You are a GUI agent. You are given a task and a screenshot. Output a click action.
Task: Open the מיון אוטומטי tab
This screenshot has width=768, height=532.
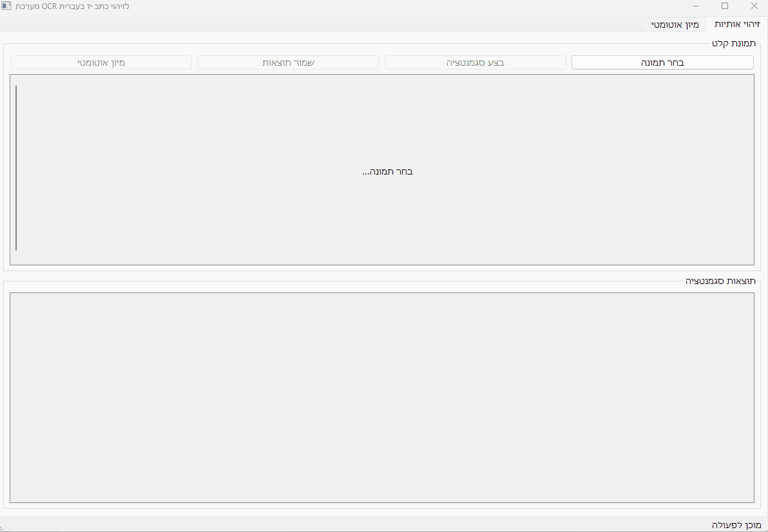pos(675,24)
